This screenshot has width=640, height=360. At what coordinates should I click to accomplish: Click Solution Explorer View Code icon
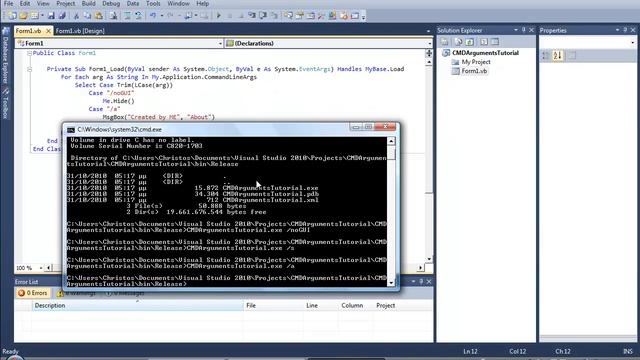point(484,42)
